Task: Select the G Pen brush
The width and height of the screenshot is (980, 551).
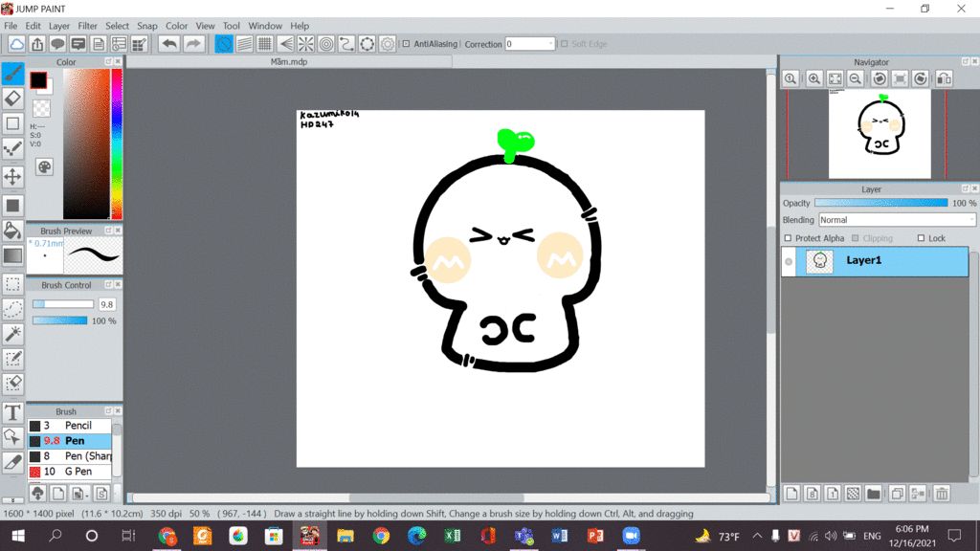Action: coord(70,472)
